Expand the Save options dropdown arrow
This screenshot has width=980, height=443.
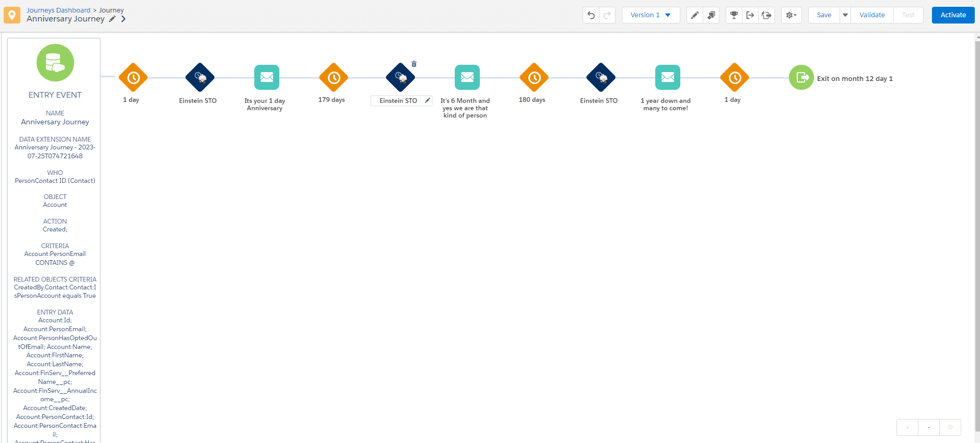tap(845, 15)
